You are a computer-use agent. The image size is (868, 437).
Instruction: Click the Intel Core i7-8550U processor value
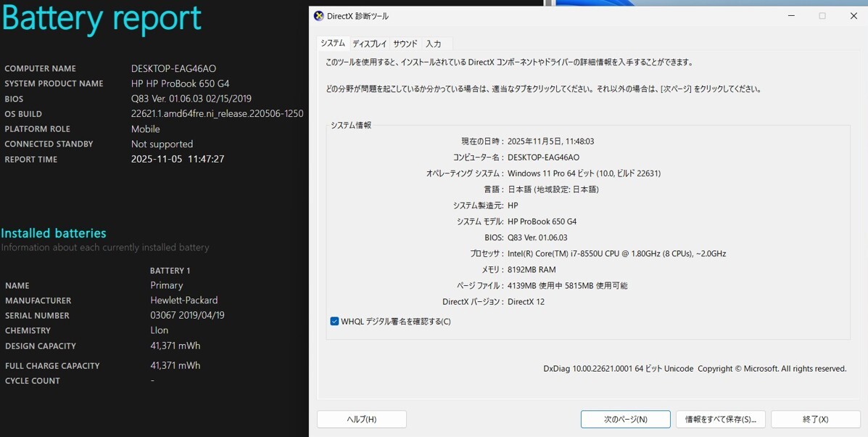coord(616,253)
